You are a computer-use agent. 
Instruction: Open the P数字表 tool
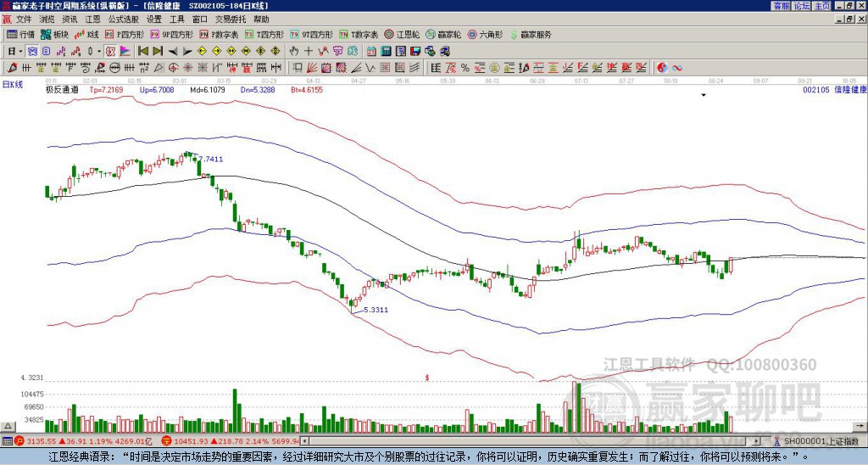[x=219, y=34]
